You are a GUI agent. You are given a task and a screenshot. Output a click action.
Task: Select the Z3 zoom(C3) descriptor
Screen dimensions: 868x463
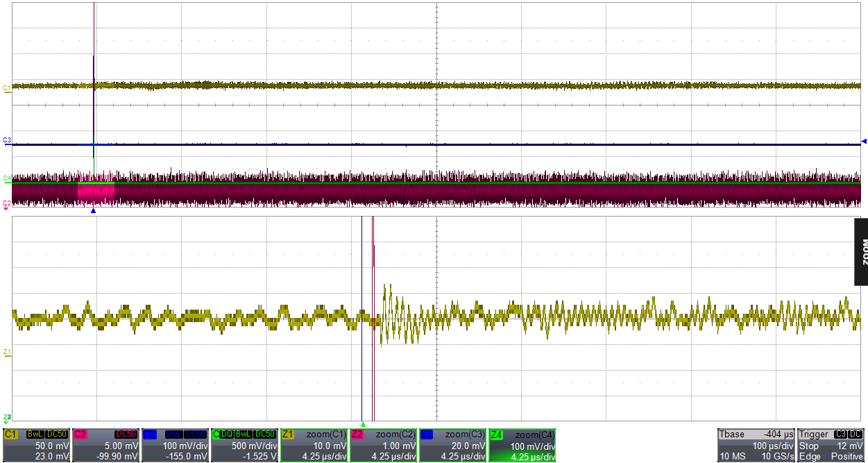point(452,445)
